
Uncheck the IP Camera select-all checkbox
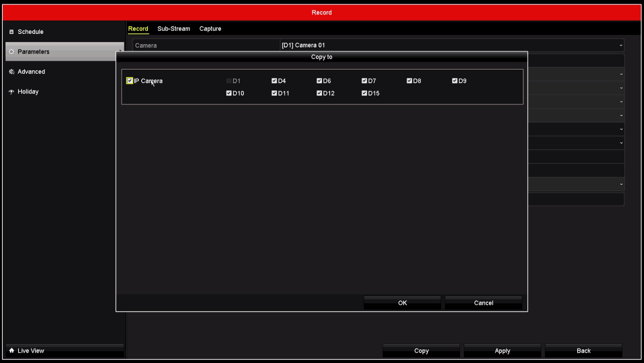129,81
